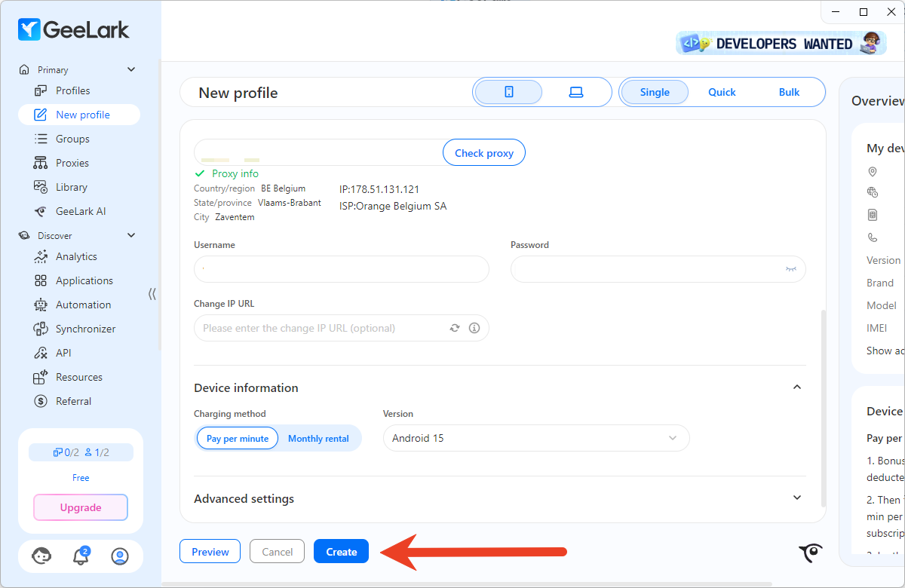Click the Create button
This screenshot has width=905, height=588.
[x=341, y=552]
